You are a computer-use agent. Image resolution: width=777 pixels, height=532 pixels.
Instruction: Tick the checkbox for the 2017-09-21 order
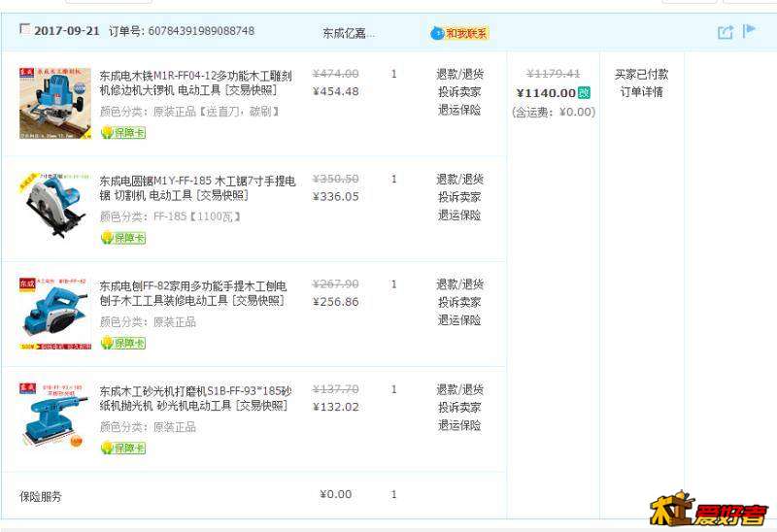point(24,29)
